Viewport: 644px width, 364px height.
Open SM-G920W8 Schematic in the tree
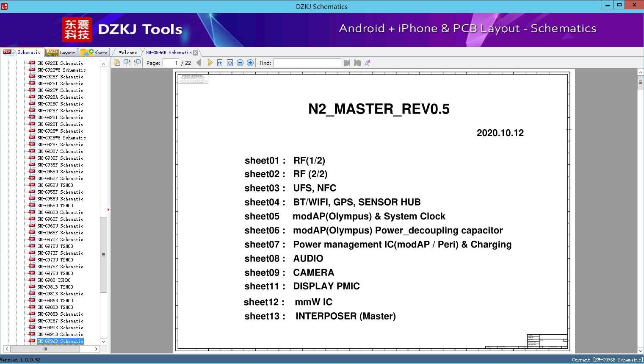point(61,70)
